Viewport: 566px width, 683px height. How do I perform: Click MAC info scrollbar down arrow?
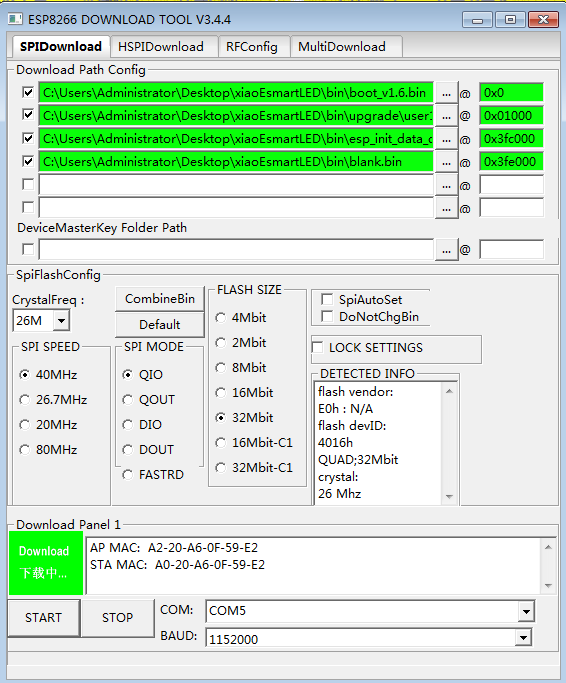(x=548, y=586)
